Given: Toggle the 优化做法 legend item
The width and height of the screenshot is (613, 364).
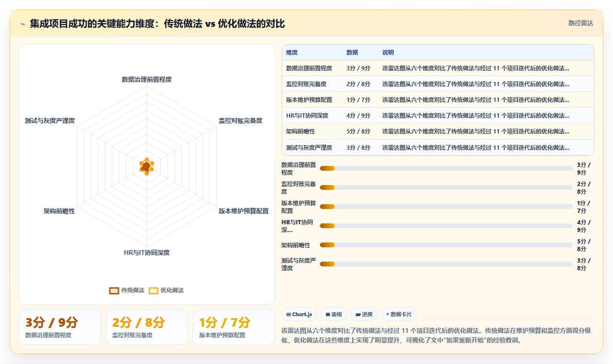Looking at the screenshot, I should coord(166,290).
